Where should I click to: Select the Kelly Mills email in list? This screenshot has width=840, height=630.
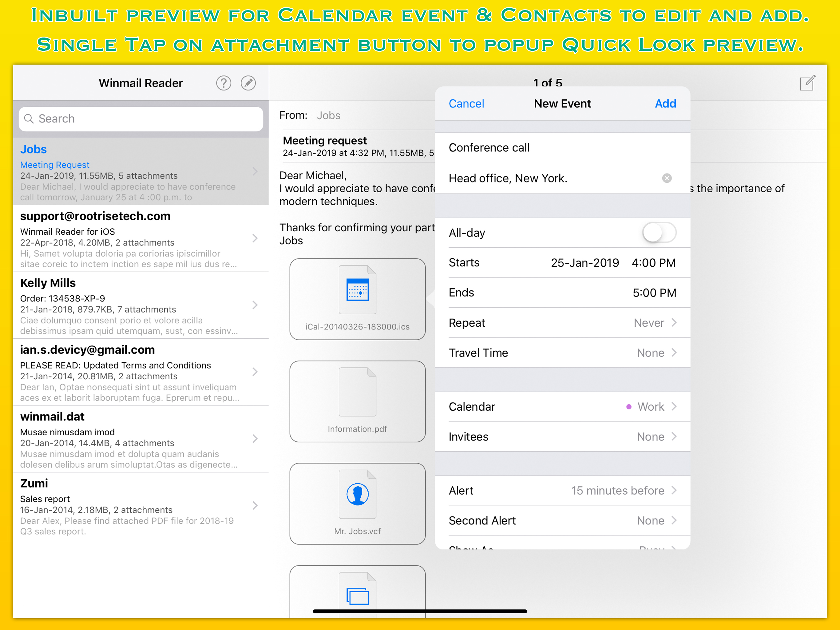pos(141,305)
